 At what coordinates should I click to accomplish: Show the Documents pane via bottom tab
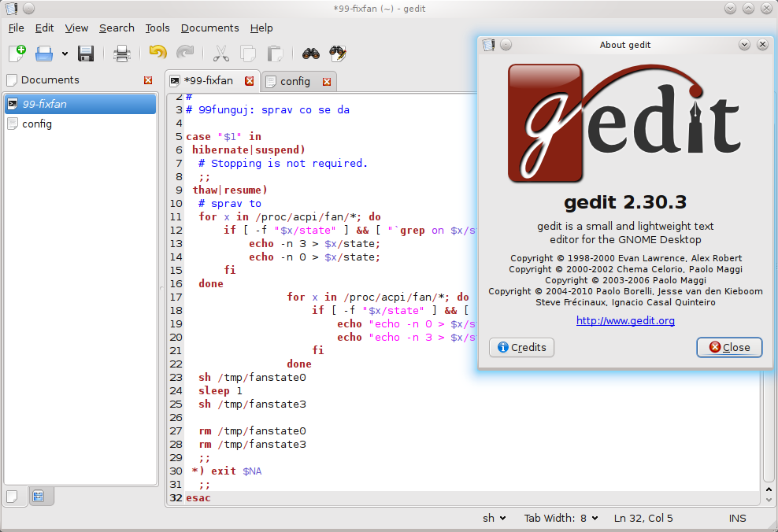(x=13, y=497)
